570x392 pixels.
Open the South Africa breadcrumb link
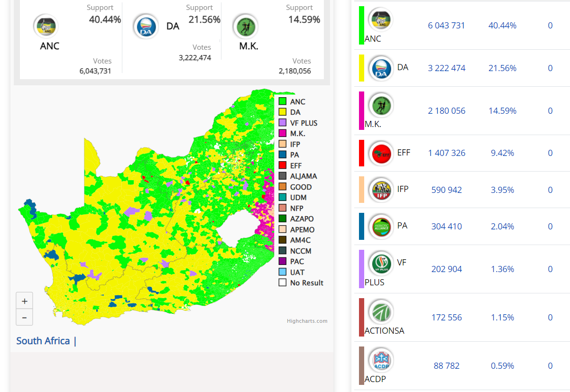click(x=43, y=341)
